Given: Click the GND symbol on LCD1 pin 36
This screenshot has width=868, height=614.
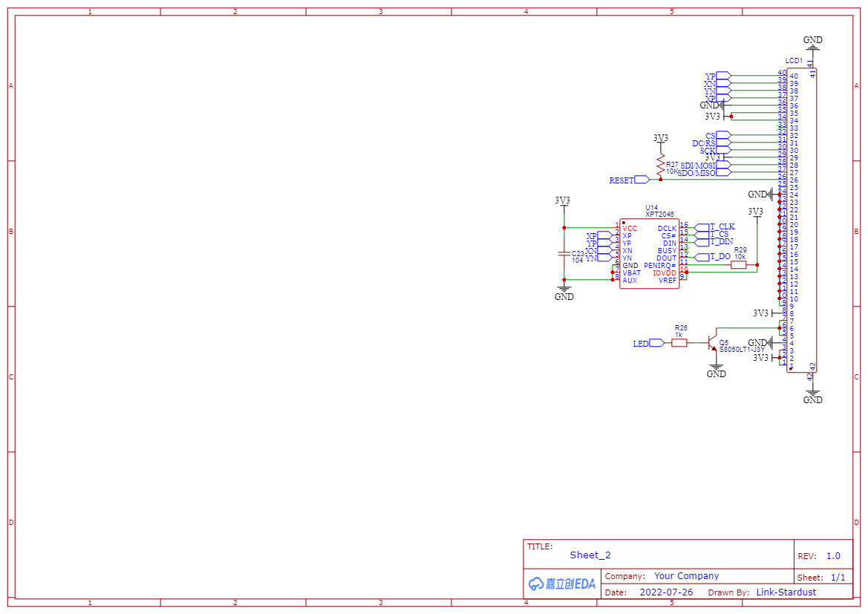Looking at the screenshot, I should [714, 105].
